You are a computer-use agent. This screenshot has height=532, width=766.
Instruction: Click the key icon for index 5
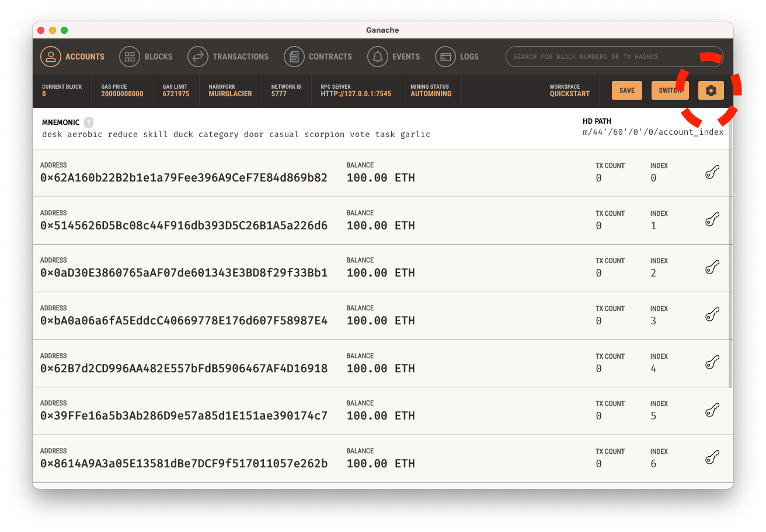(712, 410)
